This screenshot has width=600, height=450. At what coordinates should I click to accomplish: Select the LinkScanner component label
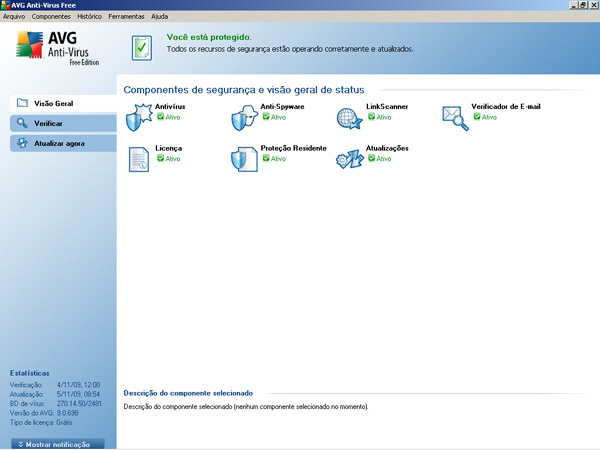[x=387, y=106]
